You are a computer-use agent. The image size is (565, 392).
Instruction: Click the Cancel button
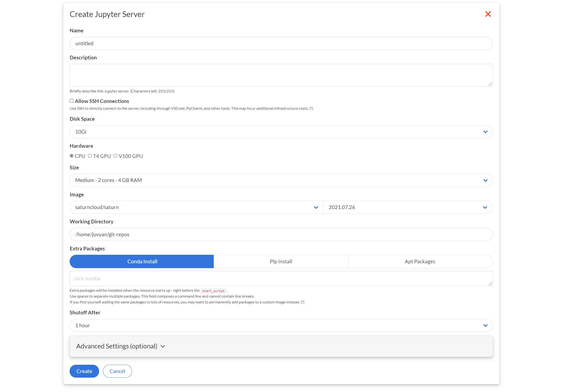(x=117, y=371)
